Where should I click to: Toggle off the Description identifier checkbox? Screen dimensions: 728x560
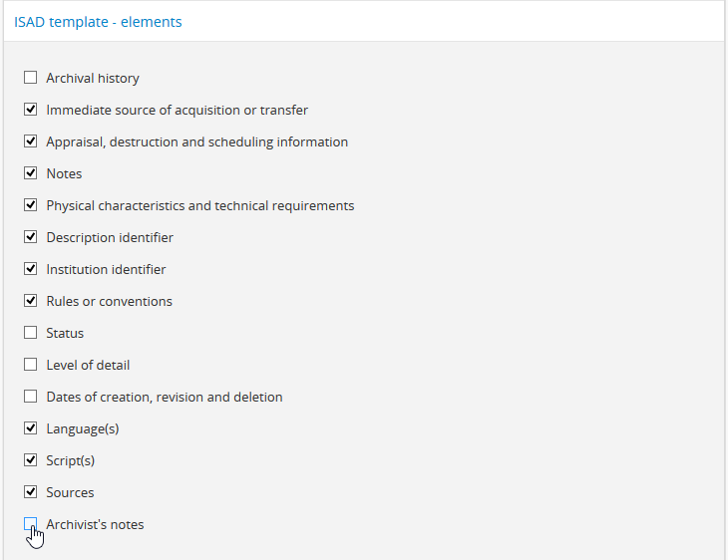tap(31, 237)
